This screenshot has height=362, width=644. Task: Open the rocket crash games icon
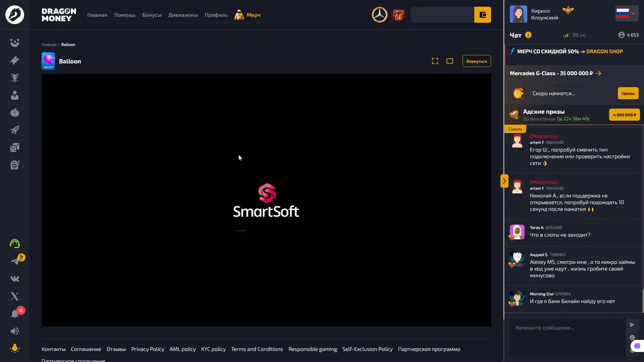(x=15, y=130)
